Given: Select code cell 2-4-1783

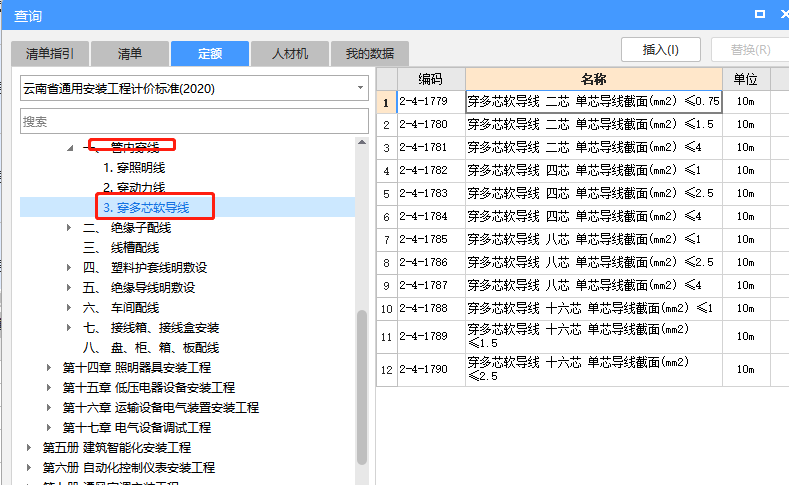Looking at the screenshot, I should pyautogui.click(x=431, y=194).
